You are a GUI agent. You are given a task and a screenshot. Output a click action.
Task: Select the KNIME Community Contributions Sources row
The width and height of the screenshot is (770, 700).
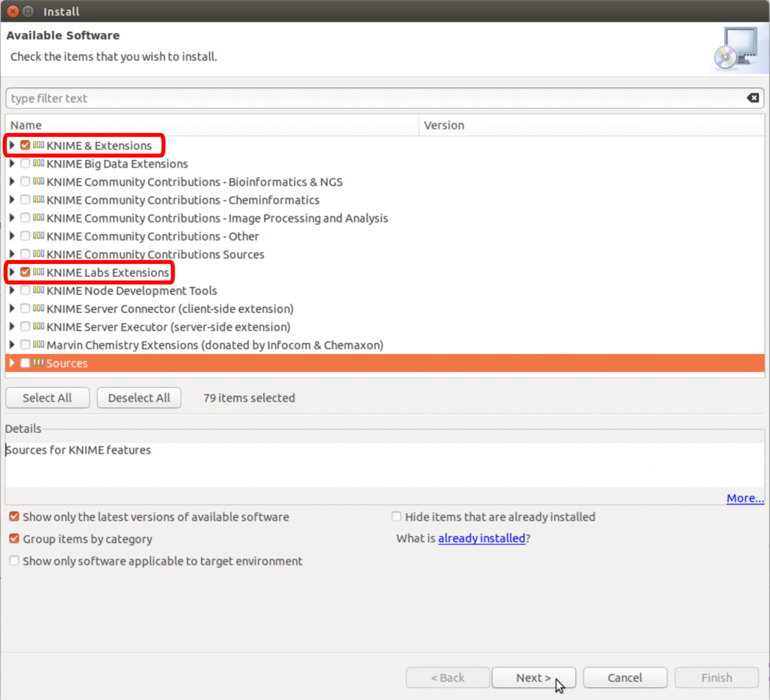click(385, 254)
